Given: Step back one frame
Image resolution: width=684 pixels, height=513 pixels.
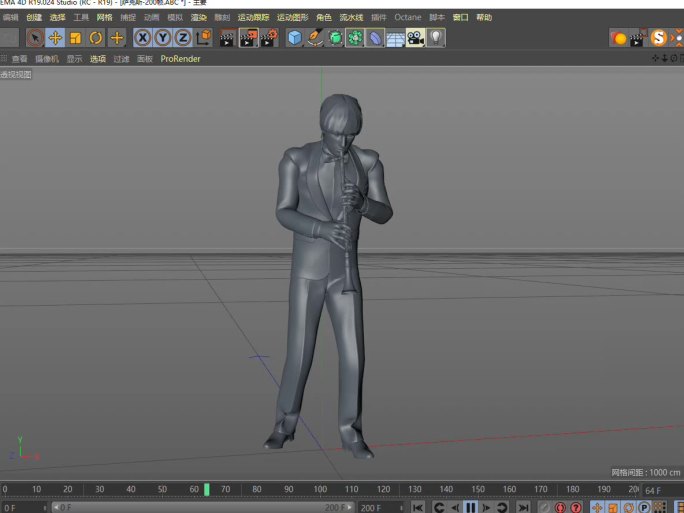Looking at the screenshot, I should click(x=455, y=507).
